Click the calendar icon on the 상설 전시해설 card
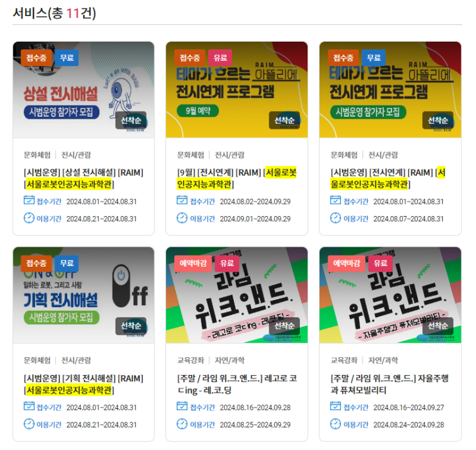 click(29, 200)
